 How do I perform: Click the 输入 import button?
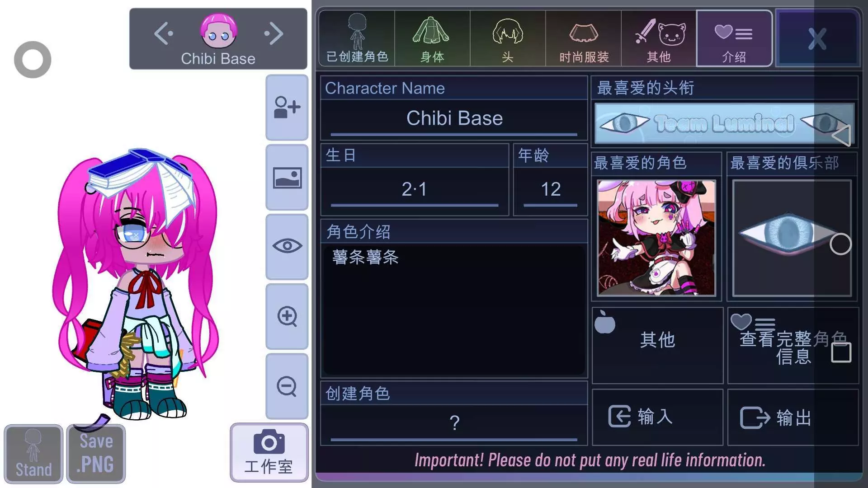coord(657,417)
